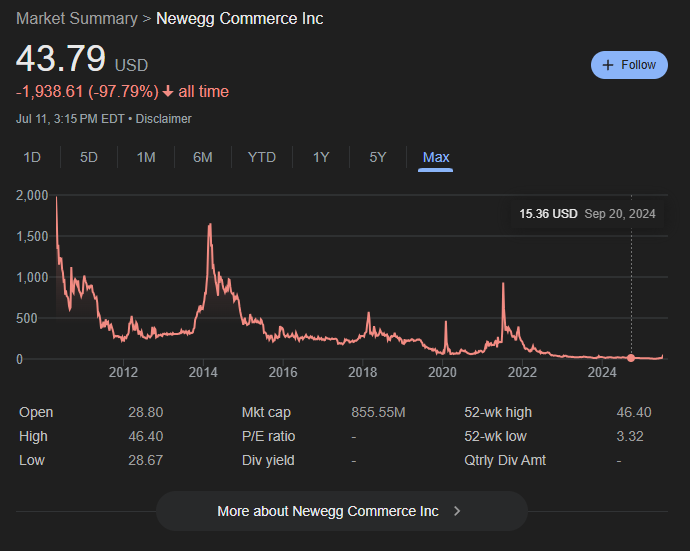The image size is (690, 551).
Task: Click the 500 y-axis label
Action: pyautogui.click(x=26, y=318)
